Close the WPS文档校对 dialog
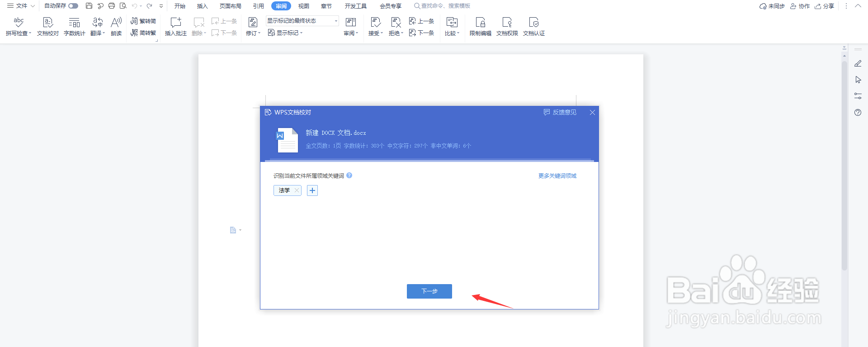The image size is (868, 347). [592, 112]
